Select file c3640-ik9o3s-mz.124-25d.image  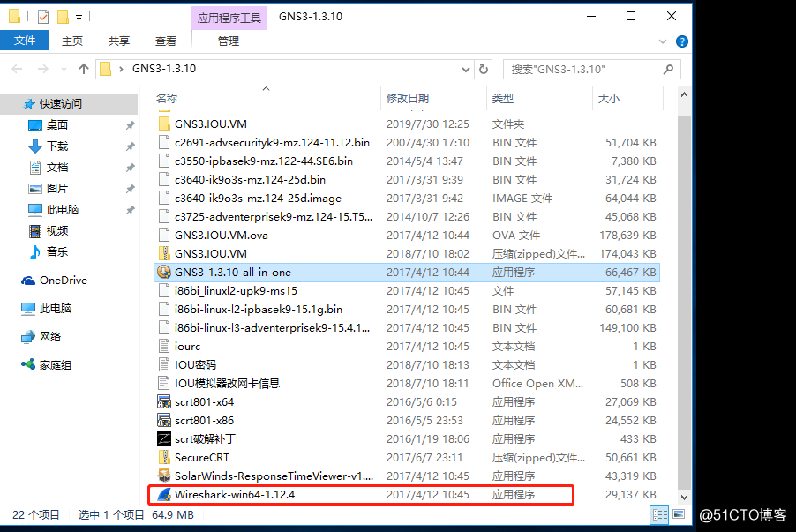(x=406, y=198)
